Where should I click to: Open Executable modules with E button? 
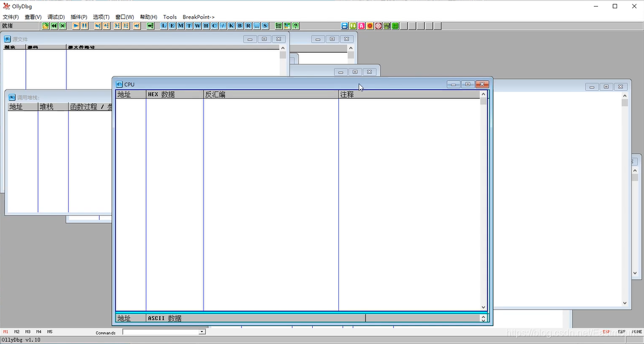(172, 26)
